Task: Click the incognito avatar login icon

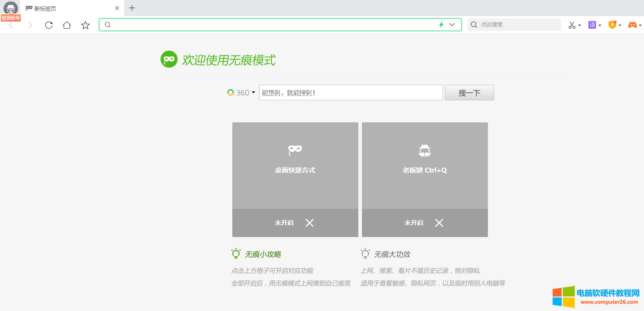Action: pos(10,9)
